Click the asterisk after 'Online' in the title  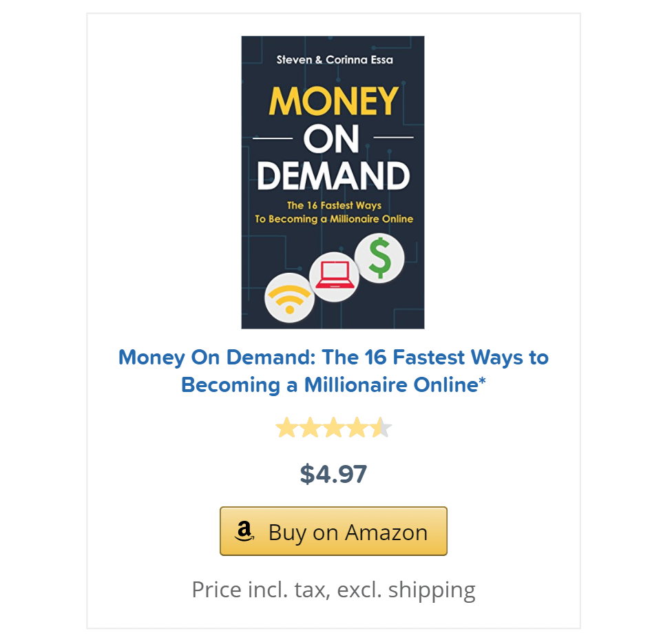[483, 380]
